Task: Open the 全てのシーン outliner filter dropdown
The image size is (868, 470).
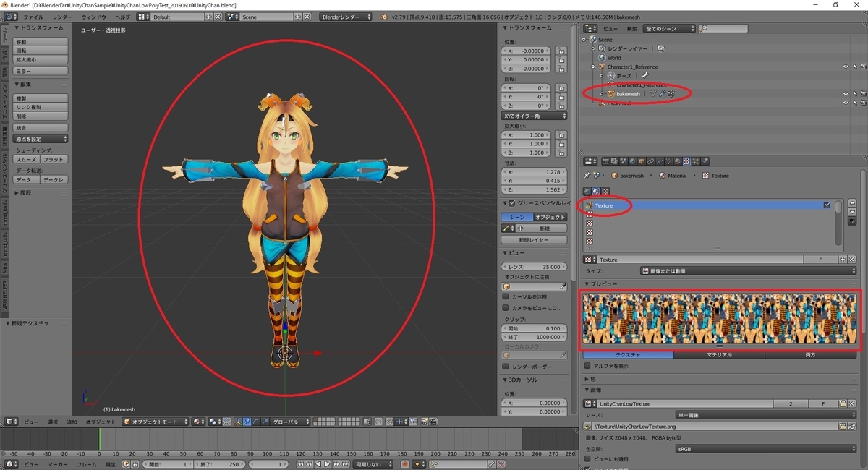Action: point(669,28)
